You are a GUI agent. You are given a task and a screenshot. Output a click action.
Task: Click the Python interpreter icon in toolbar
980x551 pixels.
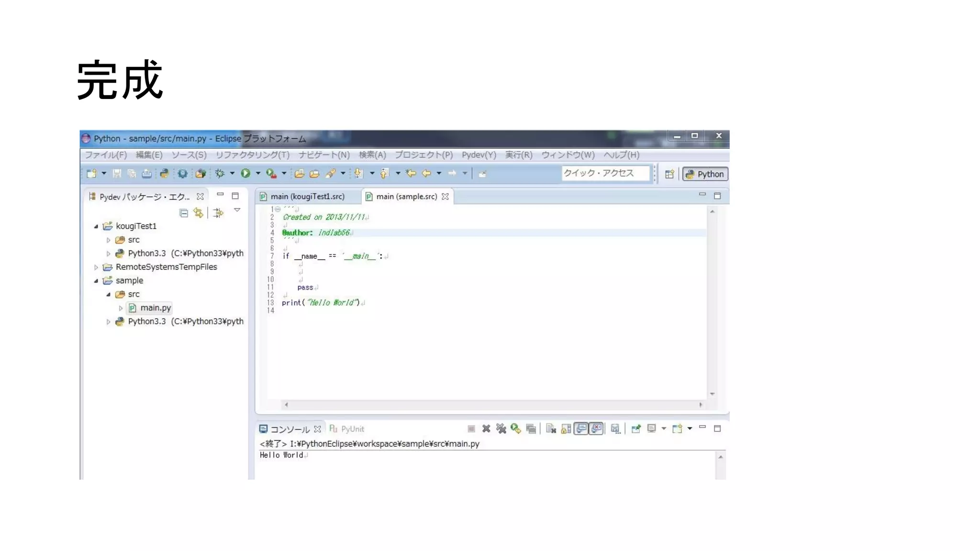(x=164, y=174)
